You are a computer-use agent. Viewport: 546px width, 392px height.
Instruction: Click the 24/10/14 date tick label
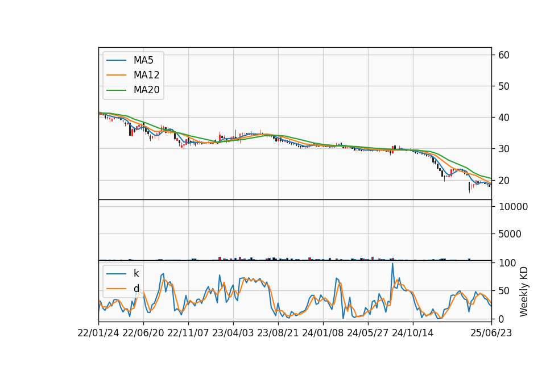(413, 333)
